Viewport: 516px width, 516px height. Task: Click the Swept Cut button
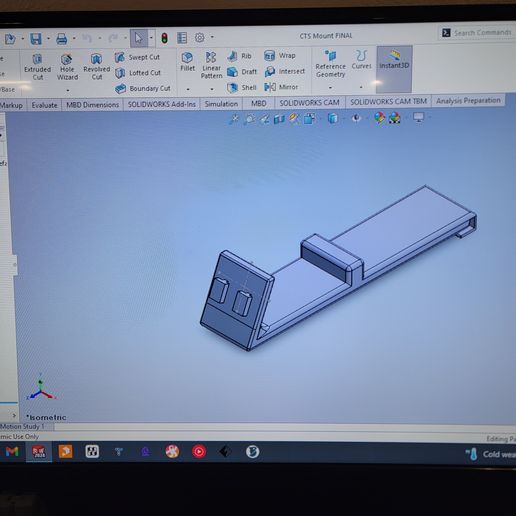137,57
